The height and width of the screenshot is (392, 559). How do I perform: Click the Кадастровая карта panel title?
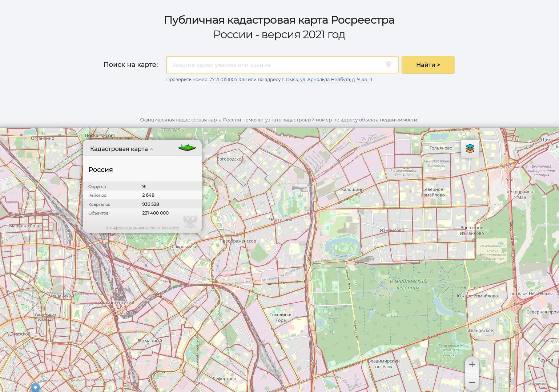(118, 149)
